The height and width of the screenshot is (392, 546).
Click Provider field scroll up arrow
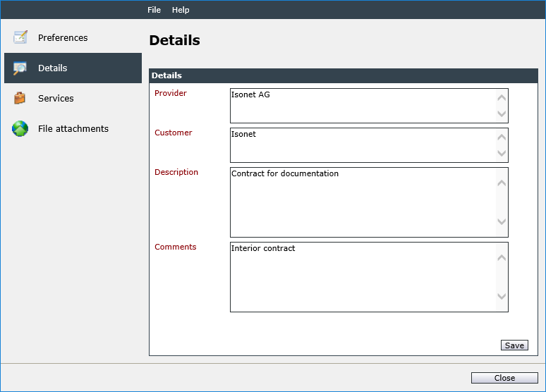coord(502,98)
